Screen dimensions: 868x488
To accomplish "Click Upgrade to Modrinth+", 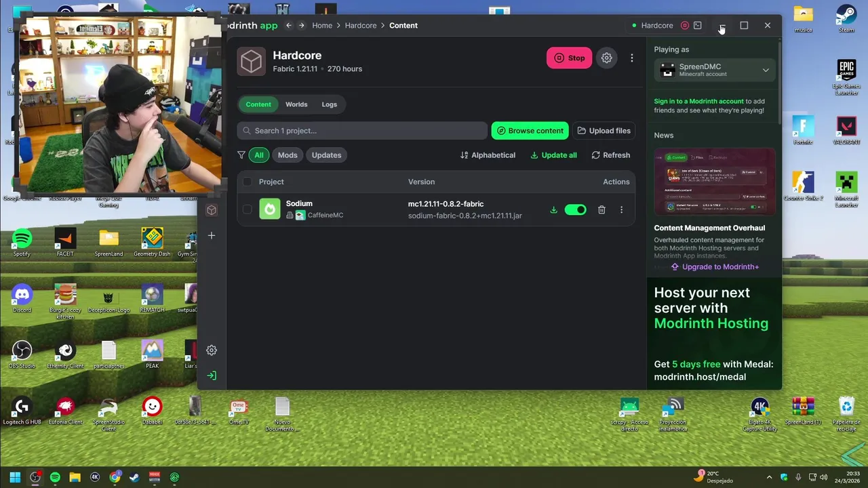I will click(715, 267).
